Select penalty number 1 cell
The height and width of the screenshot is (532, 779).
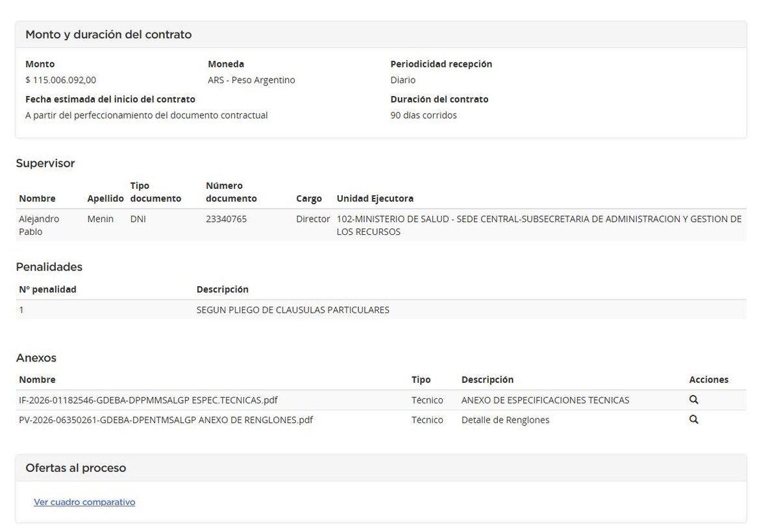(x=21, y=310)
